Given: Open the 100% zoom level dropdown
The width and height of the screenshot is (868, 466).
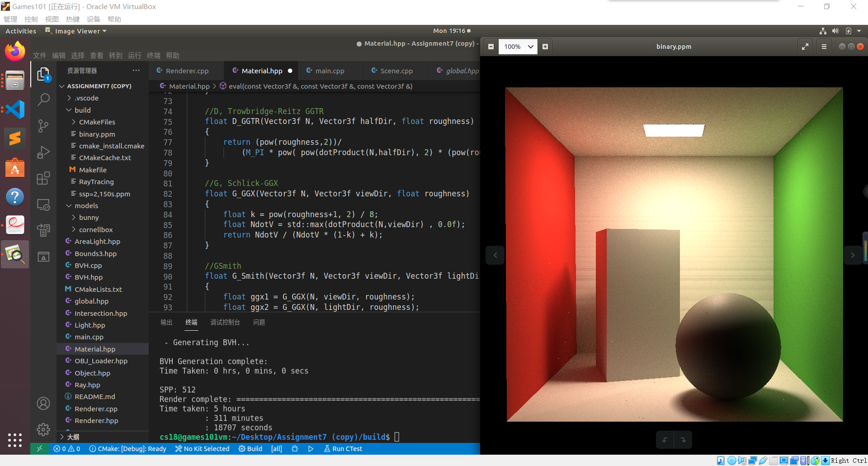Looking at the screenshot, I should tap(518, 47).
